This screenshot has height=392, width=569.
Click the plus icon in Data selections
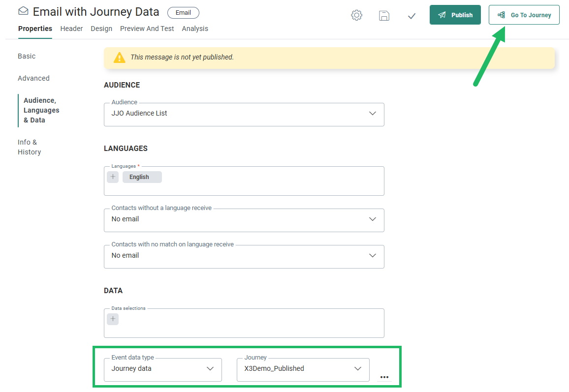[113, 319]
